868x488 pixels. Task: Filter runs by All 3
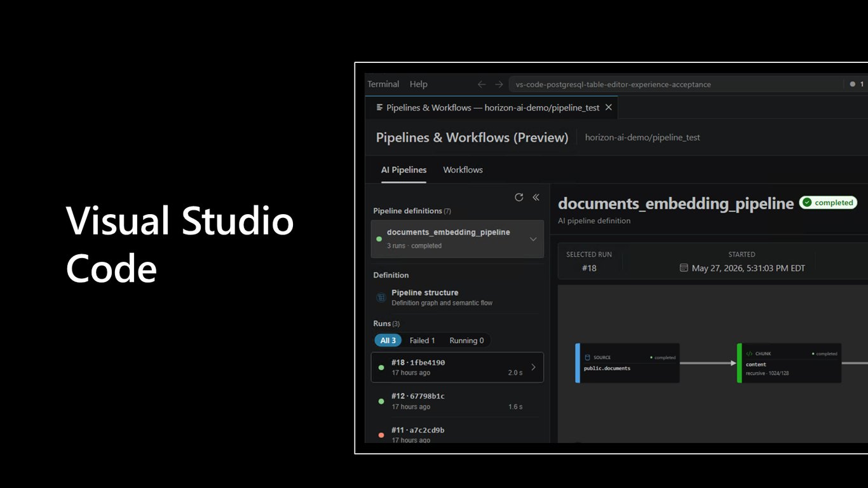point(388,341)
